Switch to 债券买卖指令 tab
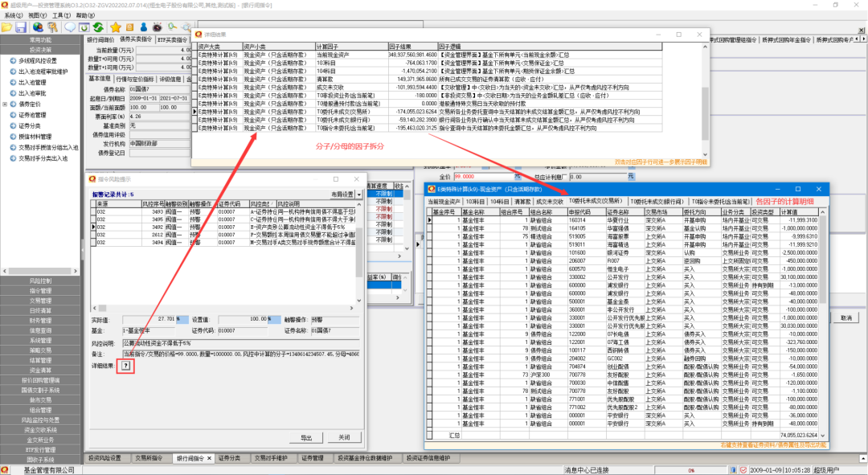 (x=136, y=39)
